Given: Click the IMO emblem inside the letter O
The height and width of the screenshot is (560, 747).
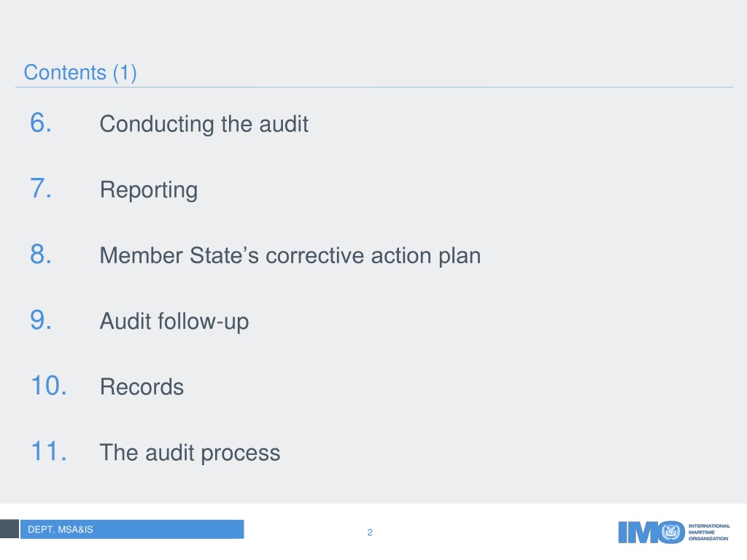Looking at the screenshot, I should pos(671,532).
